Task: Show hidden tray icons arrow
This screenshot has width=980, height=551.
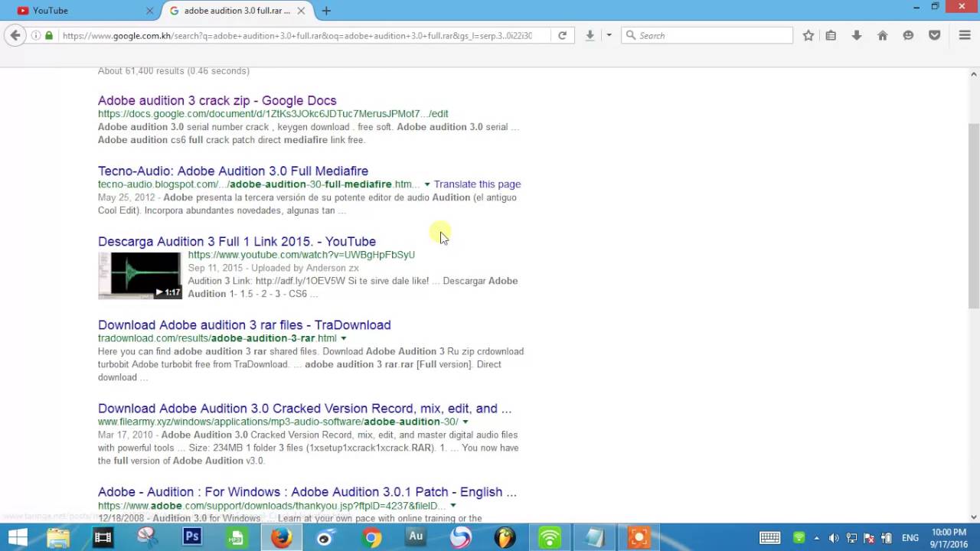Action: coord(816,537)
